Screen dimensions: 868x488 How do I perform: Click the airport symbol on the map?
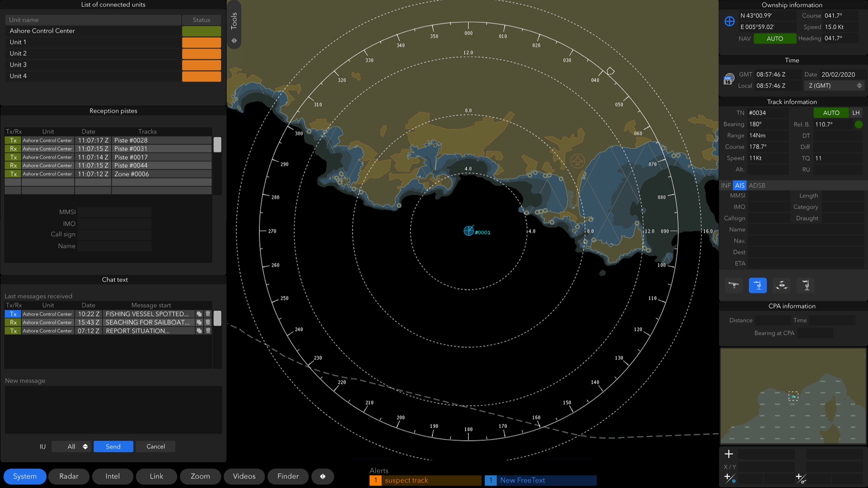point(578,160)
